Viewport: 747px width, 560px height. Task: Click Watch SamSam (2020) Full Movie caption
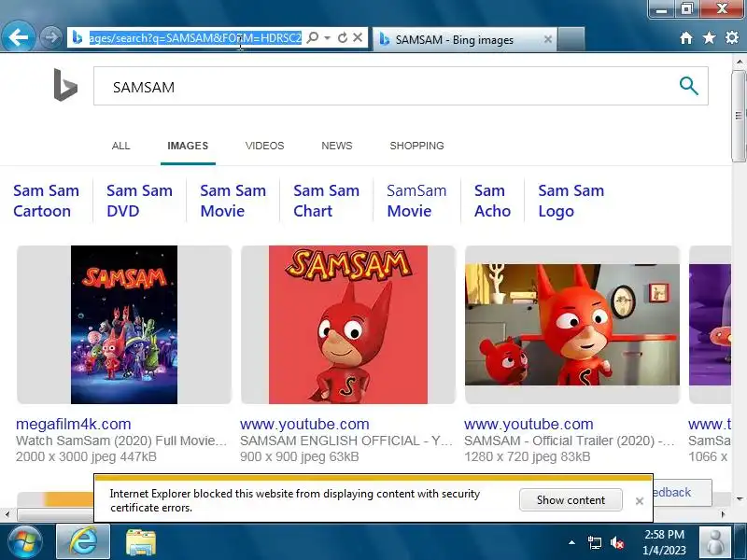(121, 441)
